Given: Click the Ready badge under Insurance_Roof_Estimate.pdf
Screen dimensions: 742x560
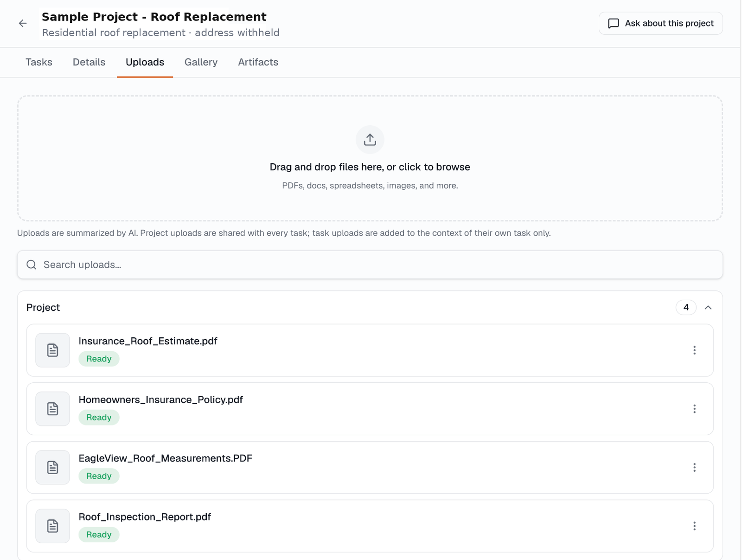Looking at the screenshot, I should [99, 359].
